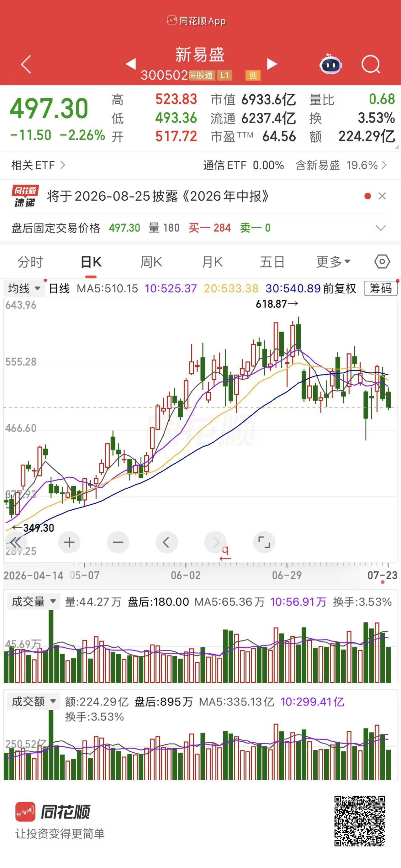Tap the 卖一 0 ask info
The image size is (401, 868).
coord(255,228)
